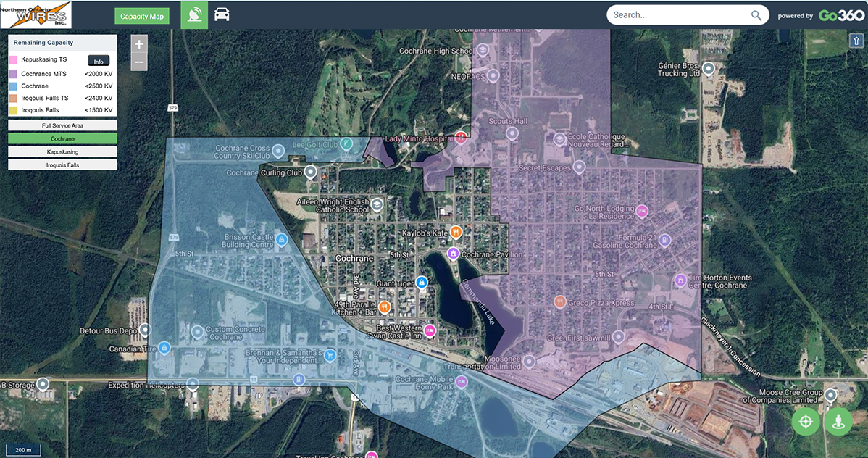Select the Full Service Area view
Image resolution: width=868 pixels, height=458 pixels.
pyautogui.click(x=62, y=125)
